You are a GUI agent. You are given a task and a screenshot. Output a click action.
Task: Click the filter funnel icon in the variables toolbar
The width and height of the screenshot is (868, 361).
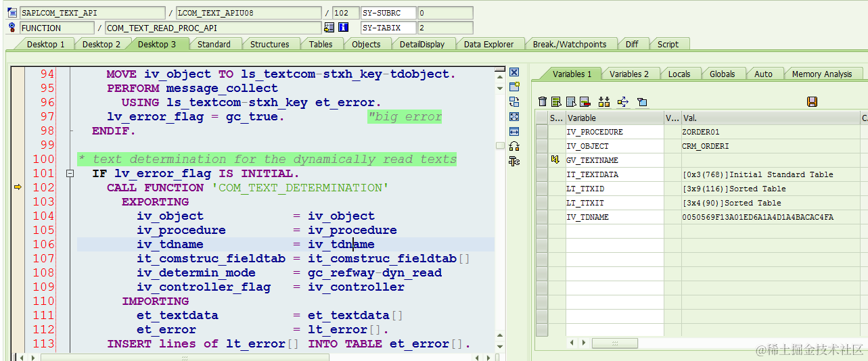click(x=642, y=101)
